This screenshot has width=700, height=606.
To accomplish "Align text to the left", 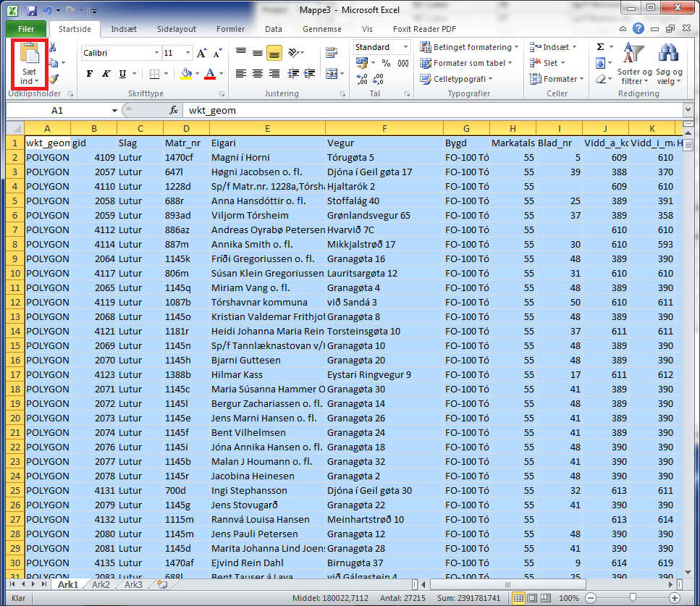I will (241, 74).
